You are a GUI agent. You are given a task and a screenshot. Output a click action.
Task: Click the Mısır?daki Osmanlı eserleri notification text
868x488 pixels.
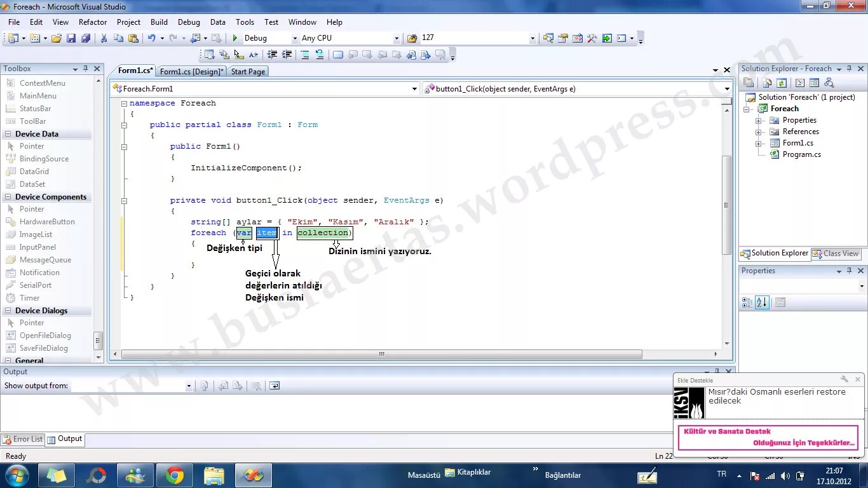(x=777, y=396)
